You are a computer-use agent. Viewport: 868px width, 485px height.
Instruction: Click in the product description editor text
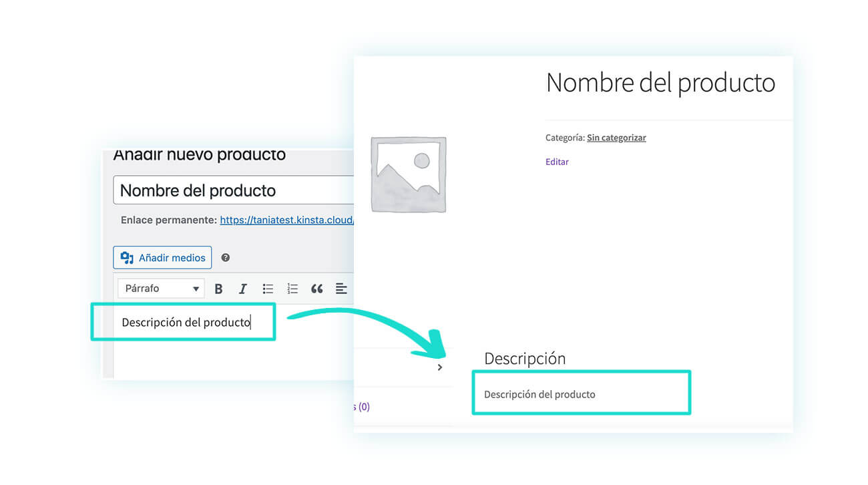[x=186, y=323]
